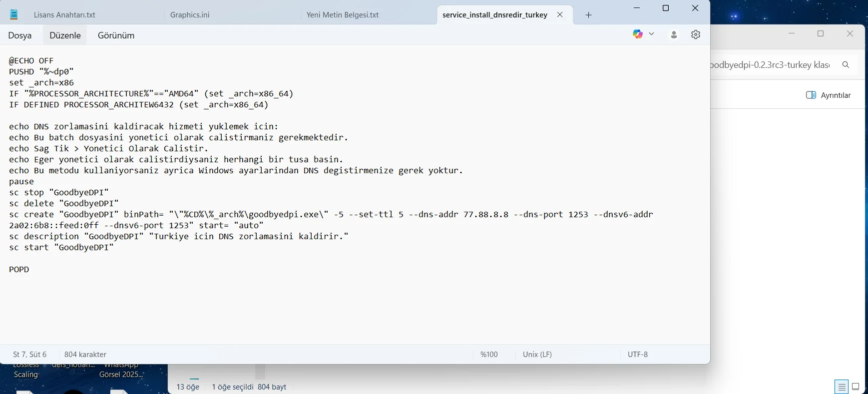
Task: Click the '13 öğe' count in Explorer status bar
Action: (188, 387)
